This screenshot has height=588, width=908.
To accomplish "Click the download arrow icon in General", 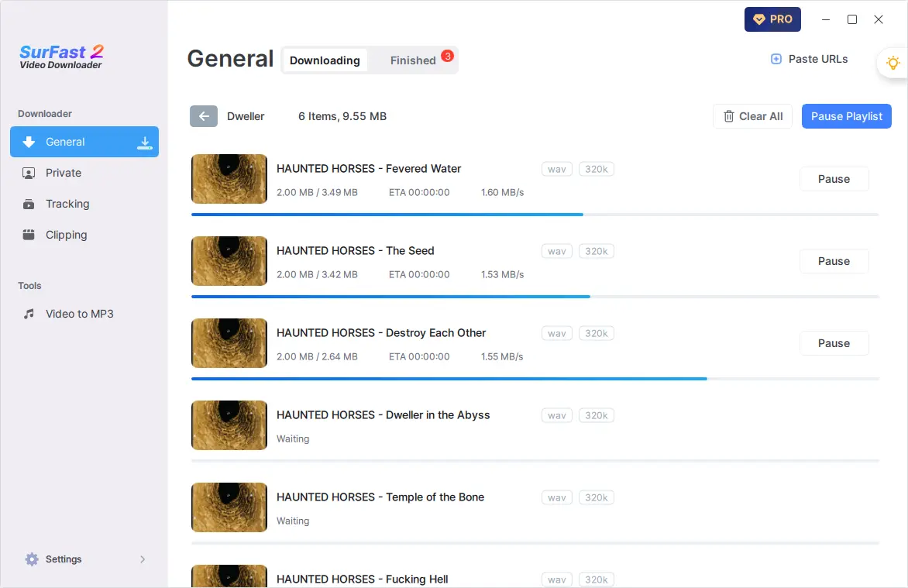I will 29,142.
